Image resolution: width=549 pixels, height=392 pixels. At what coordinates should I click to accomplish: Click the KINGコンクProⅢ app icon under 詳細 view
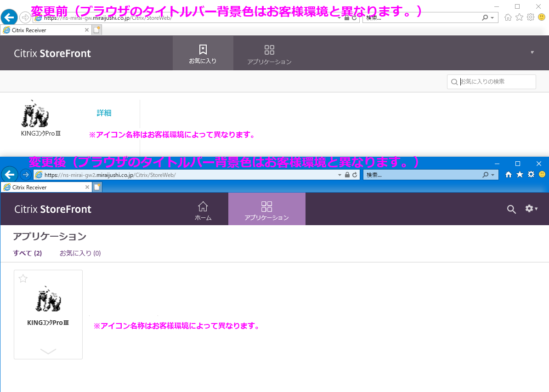35,114
